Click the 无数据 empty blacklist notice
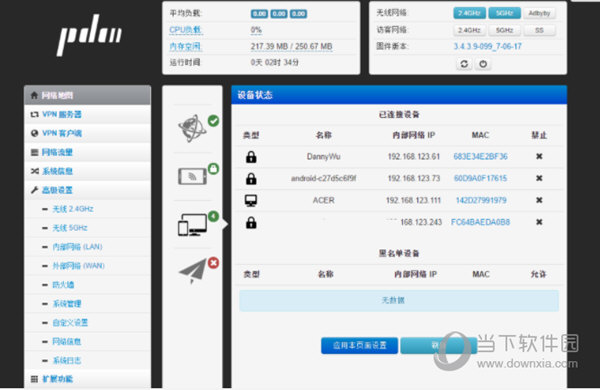 click(x=399, y=300)
